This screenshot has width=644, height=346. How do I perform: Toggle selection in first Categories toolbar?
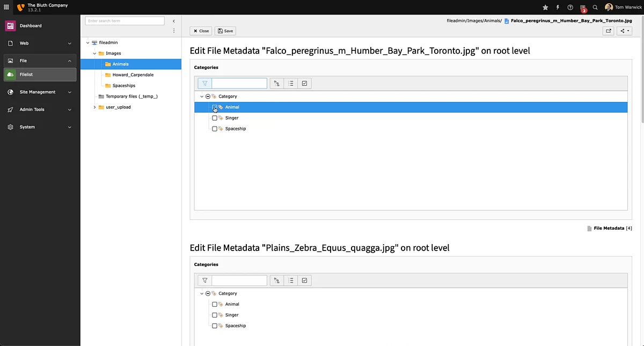304,84
